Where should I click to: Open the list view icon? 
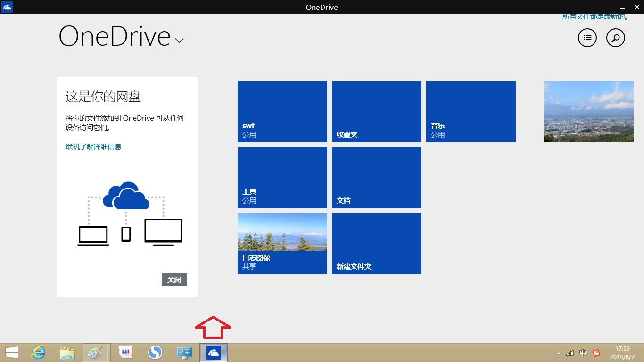pos(587,38)
